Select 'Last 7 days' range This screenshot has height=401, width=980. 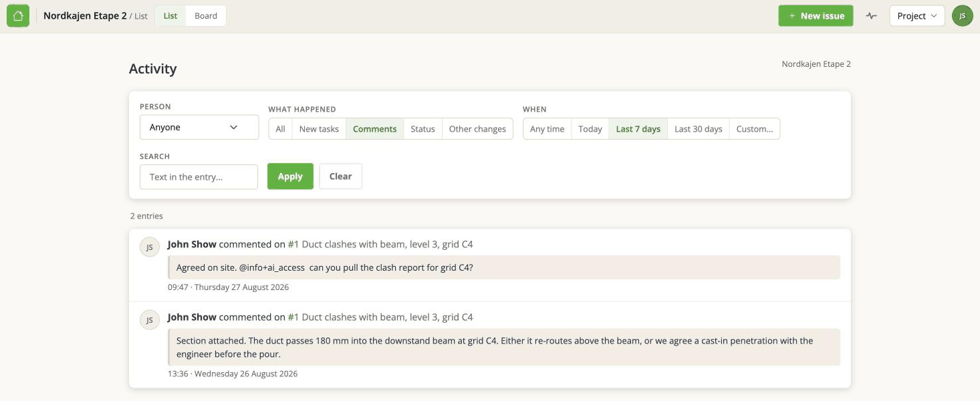(638, 129)
